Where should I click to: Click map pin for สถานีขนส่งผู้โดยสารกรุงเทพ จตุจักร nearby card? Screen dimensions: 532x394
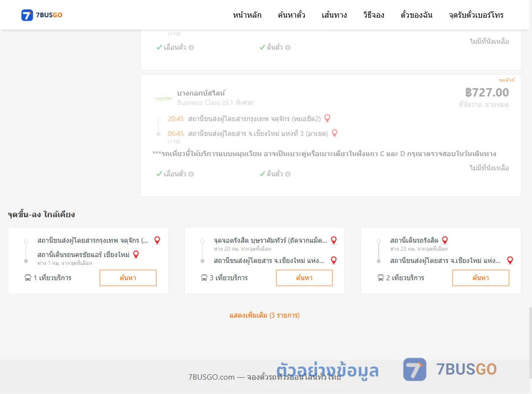click(x=158, y=240)
